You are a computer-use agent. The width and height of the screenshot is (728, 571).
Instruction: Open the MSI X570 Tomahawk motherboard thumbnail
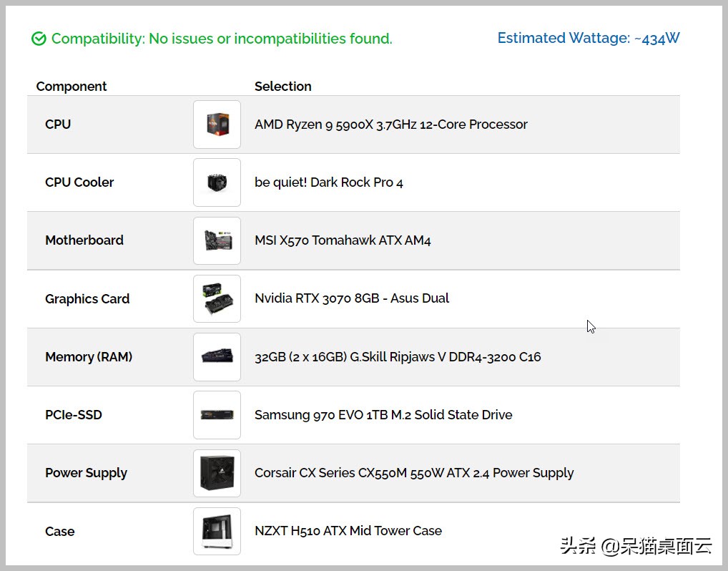point(217,240)
